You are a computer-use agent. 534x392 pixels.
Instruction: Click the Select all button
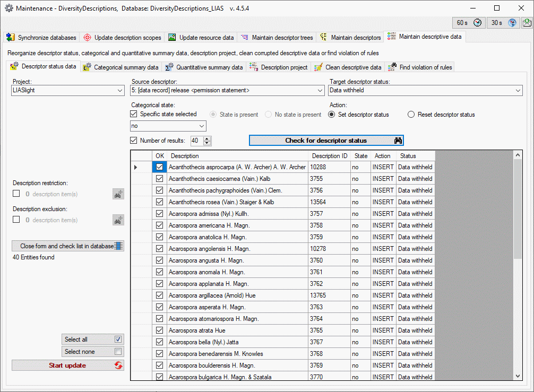[x=93, y=339]
